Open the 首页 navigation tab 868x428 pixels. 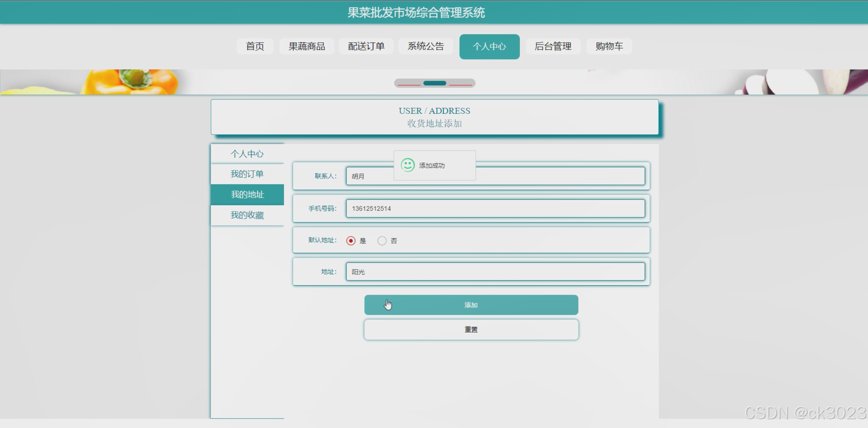tap(255, 47)
